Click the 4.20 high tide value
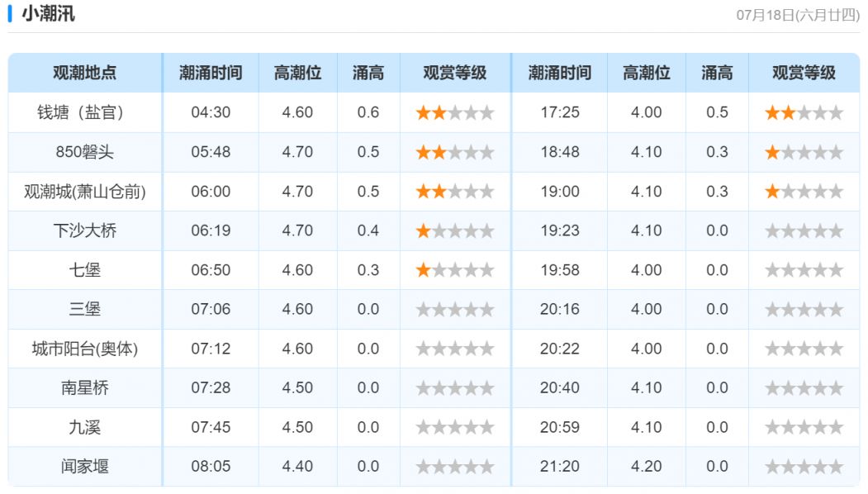868x494 pixels. (x=646, y=466)
